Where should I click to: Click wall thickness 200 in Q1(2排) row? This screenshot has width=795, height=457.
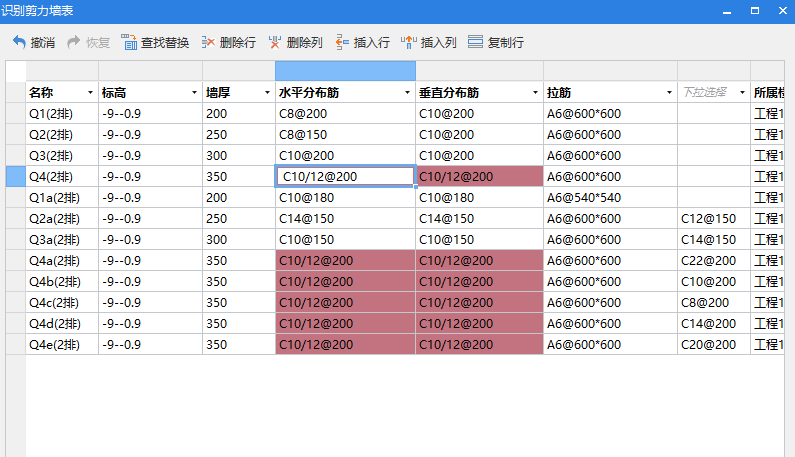239,114
